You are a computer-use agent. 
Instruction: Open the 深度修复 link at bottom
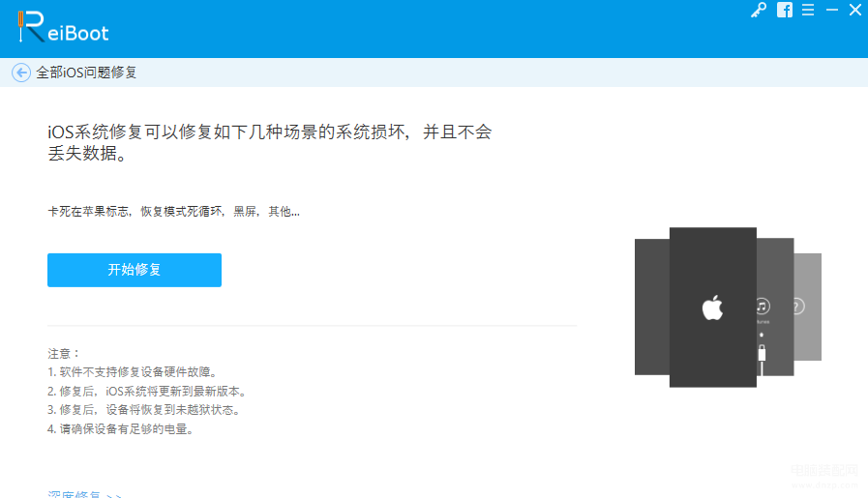(x=84, y=494)
